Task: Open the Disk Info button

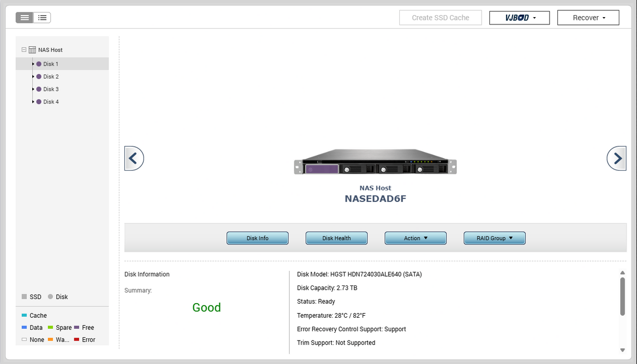Action: tap(257, 238)
